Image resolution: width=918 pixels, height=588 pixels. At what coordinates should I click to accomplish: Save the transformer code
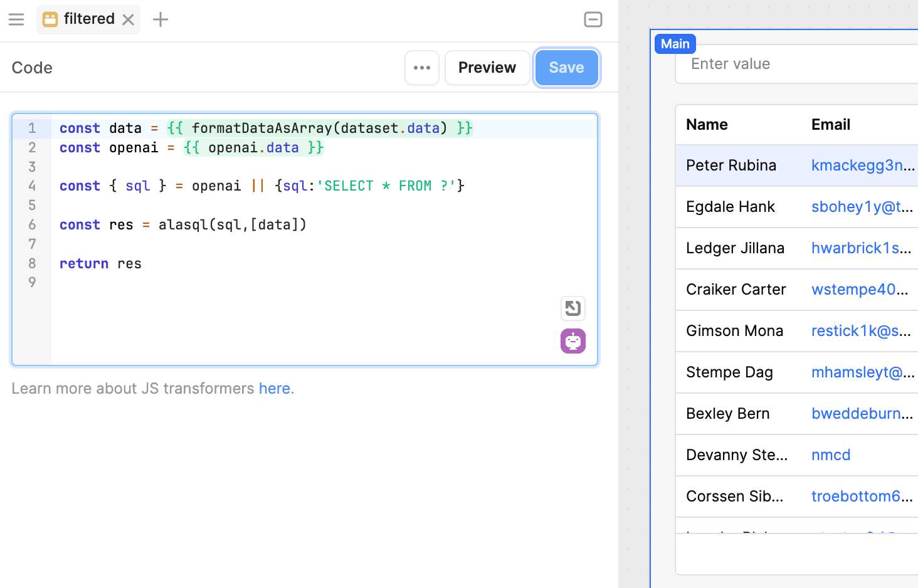pos(566,68)
